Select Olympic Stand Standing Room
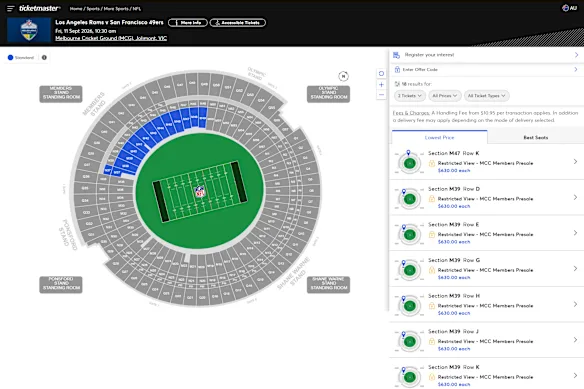Viewport: 584px width, 389px height. coord(328,94)
